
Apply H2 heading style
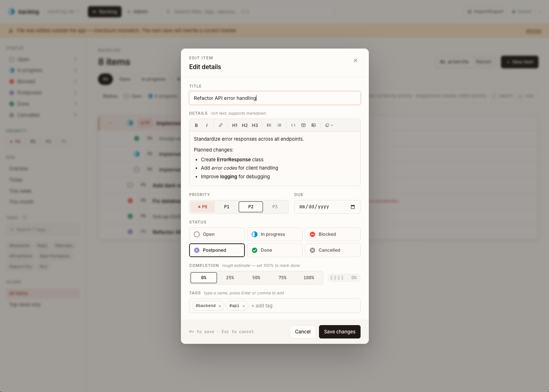[245, 125]
